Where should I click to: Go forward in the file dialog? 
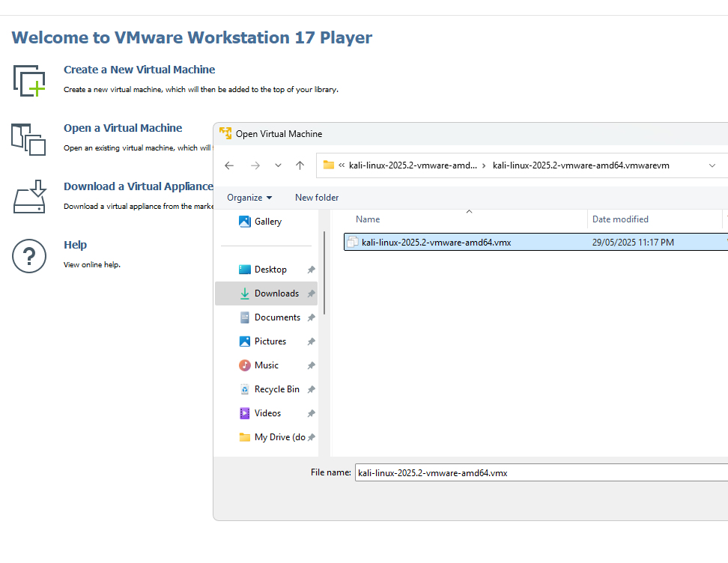click(x=255, y=165)
